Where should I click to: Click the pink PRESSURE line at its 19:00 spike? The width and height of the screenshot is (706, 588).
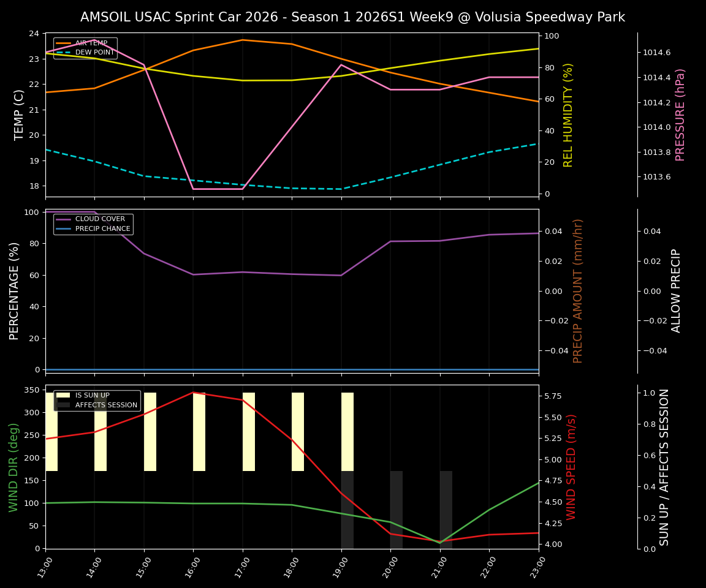tap(341, 63)
